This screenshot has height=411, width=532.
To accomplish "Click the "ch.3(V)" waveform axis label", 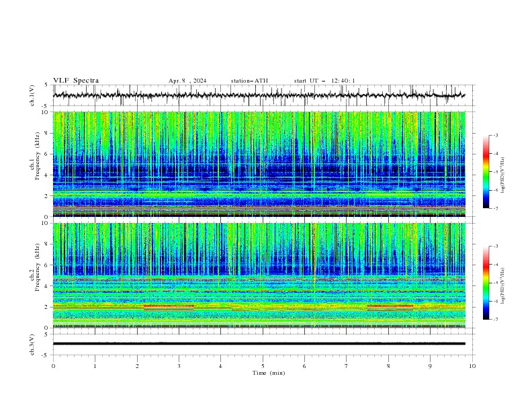I will pyautogui.click(x=32, y=345).
